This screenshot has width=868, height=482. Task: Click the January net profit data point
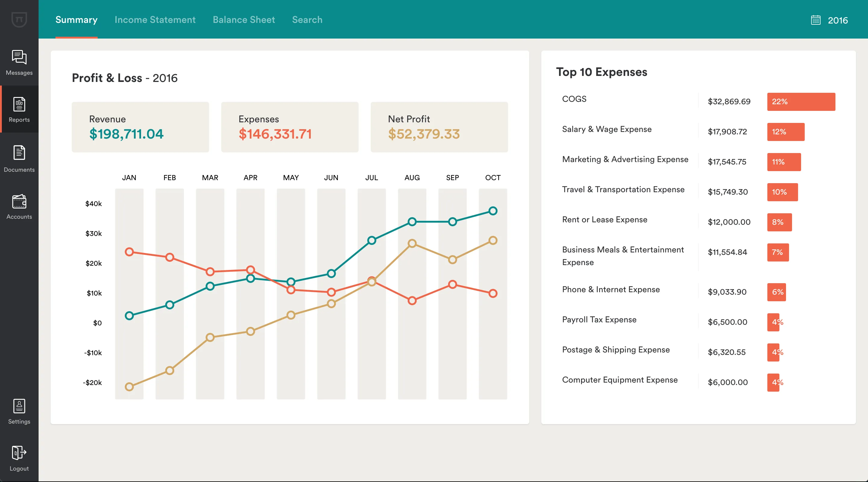[x=129, y=387]
